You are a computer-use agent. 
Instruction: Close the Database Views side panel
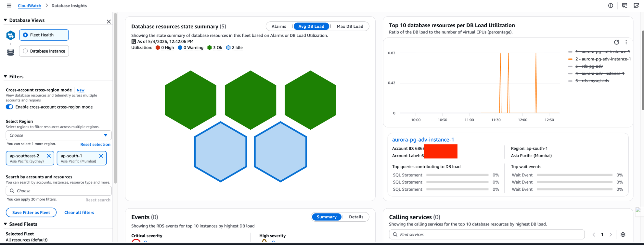pos(109,21)
